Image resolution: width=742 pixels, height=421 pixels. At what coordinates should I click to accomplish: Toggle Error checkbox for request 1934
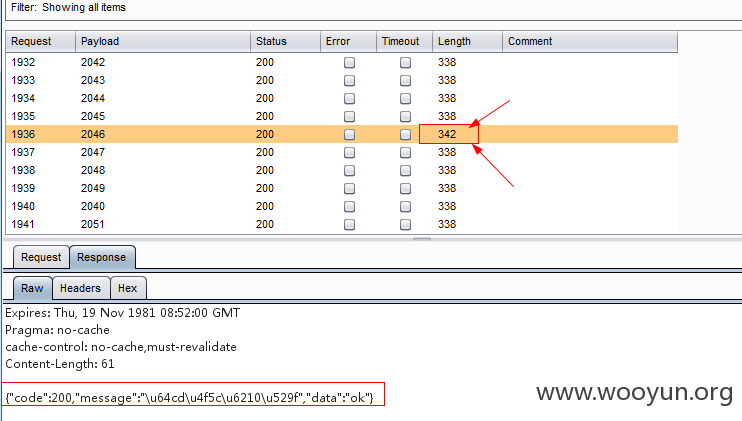tap(349, 98)
